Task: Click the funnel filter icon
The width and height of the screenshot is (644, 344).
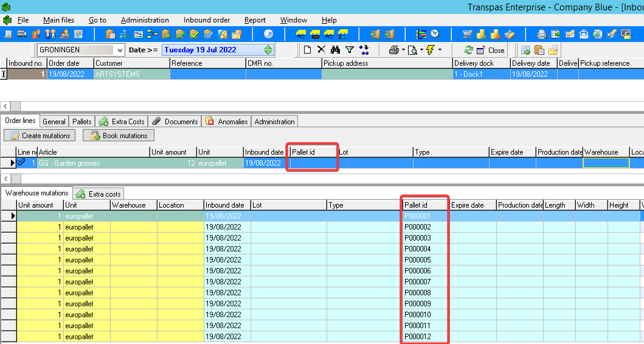Action: click(350, 50)
